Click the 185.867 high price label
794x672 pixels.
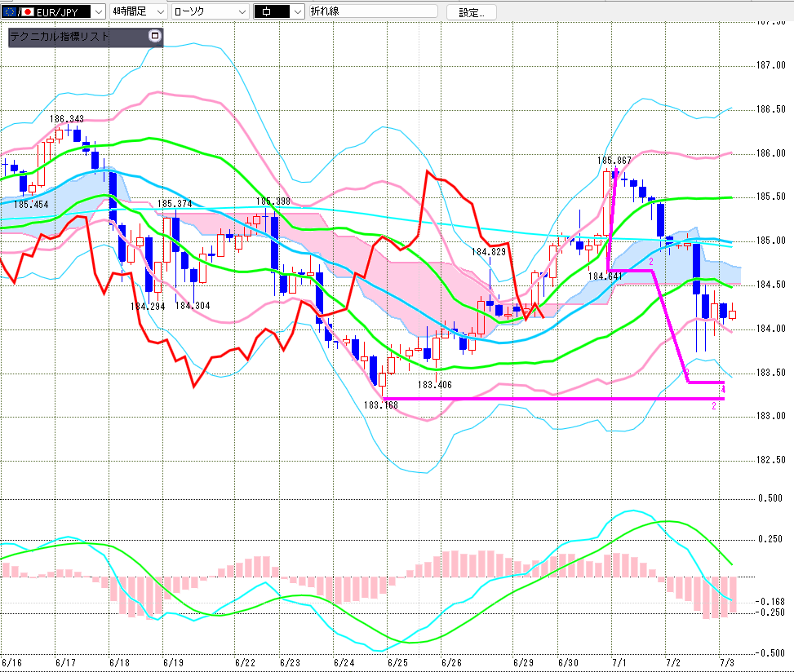coord(614,161)
